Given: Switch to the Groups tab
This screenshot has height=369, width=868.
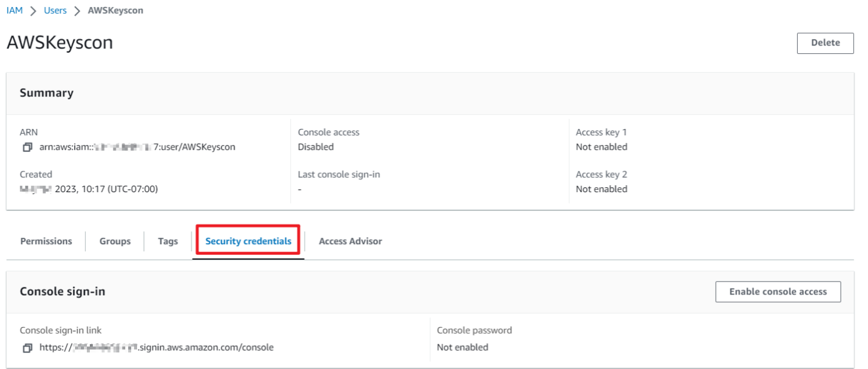Looking at the screenshot, I should [x=115, y=241].
